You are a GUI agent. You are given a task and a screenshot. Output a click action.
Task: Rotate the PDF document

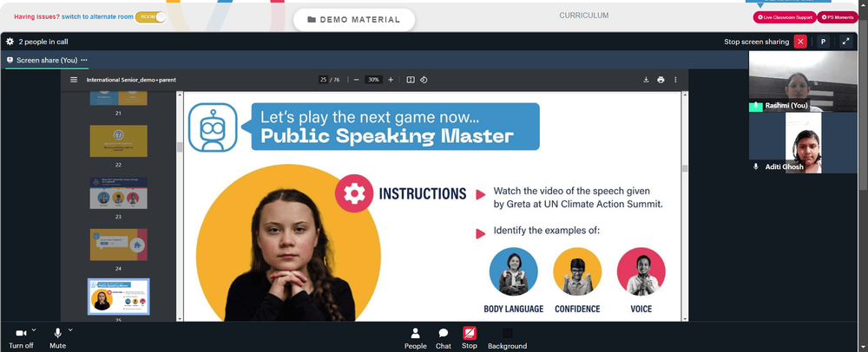click(x=424, y=80)
